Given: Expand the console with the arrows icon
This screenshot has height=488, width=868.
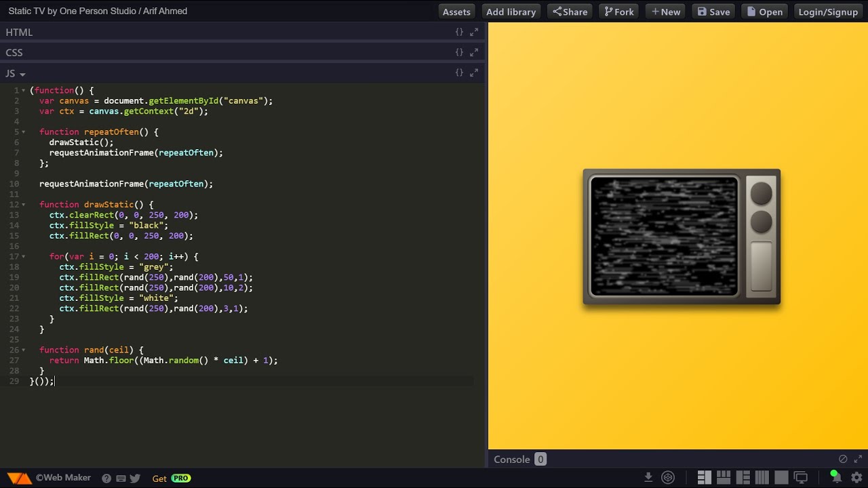Looking at the screenshot, I should 858,459.
